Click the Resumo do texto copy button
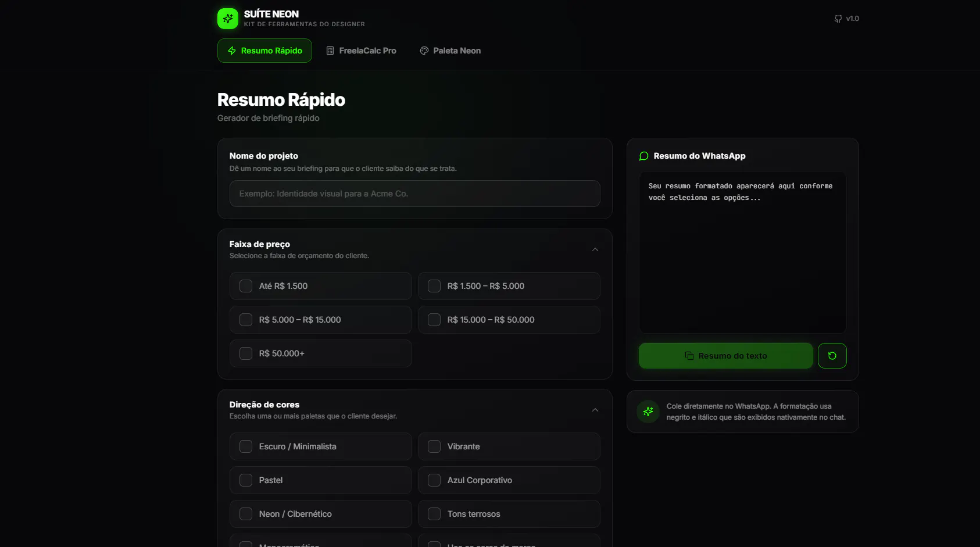 click(x=726, y=356)
